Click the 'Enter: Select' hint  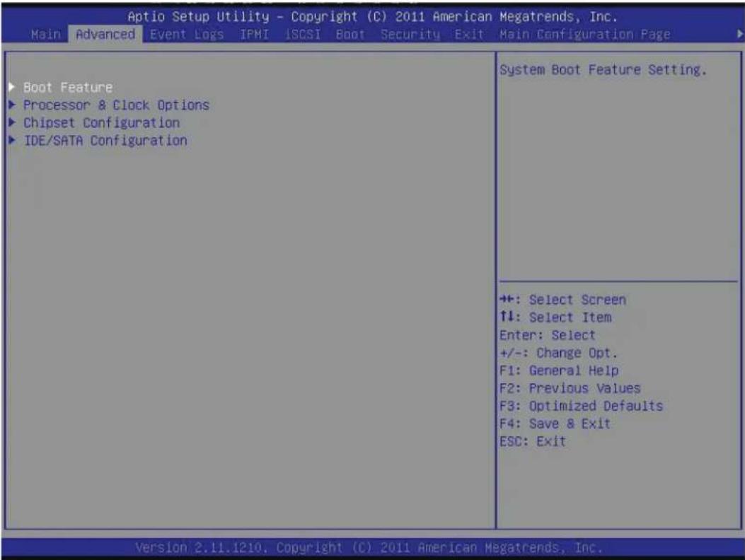pos(547,335)
